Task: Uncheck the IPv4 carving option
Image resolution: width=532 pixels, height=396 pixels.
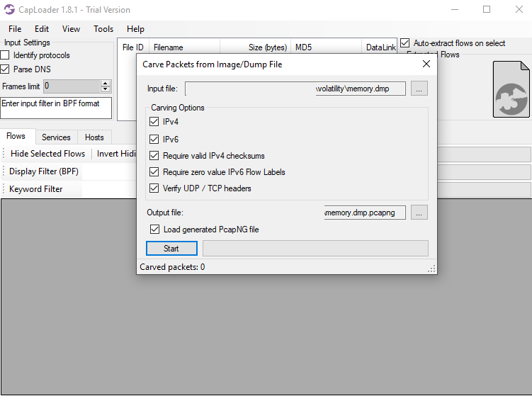Action: (154, 122)
